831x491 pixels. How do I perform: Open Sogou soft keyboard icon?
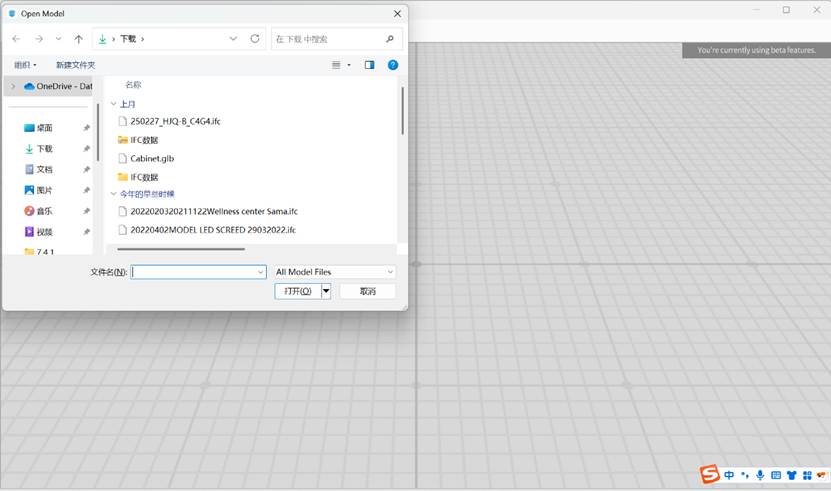[776, 475]
